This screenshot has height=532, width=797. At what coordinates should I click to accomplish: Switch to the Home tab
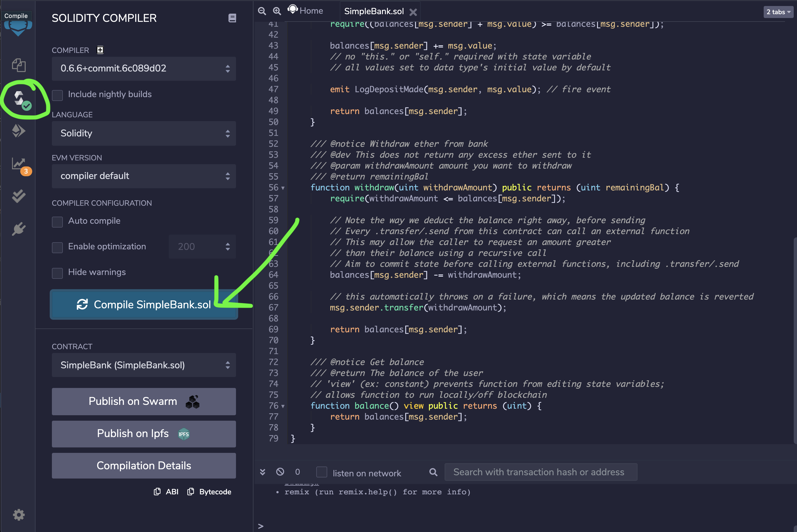point(307,11)
